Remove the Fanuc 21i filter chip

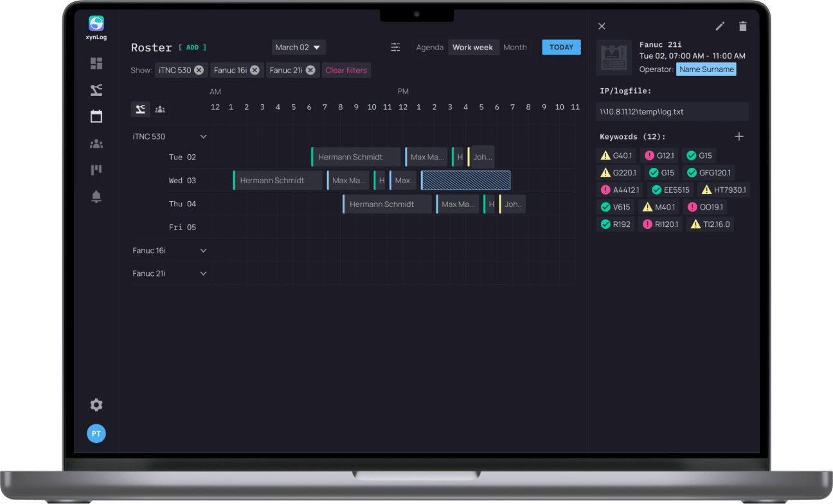pyautogui.click(x=310, y=70)
